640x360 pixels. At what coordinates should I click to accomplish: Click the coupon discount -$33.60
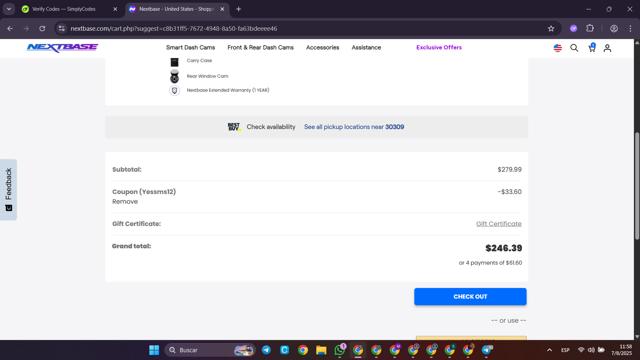pos(509,191)
